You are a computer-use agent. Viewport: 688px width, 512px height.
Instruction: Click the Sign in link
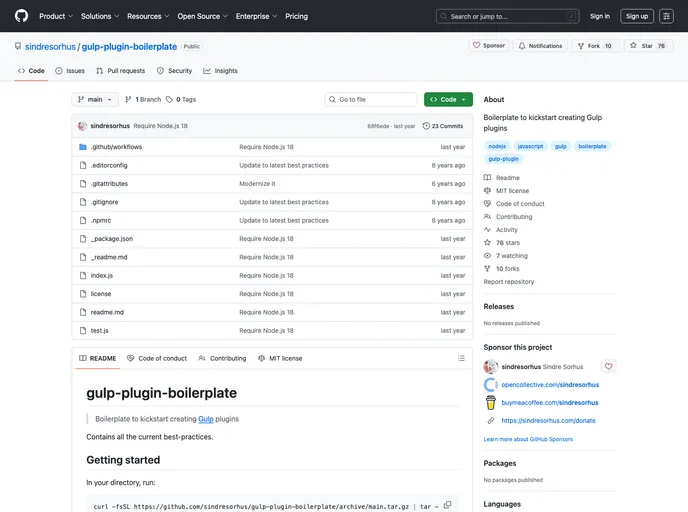tap(600, 16)
